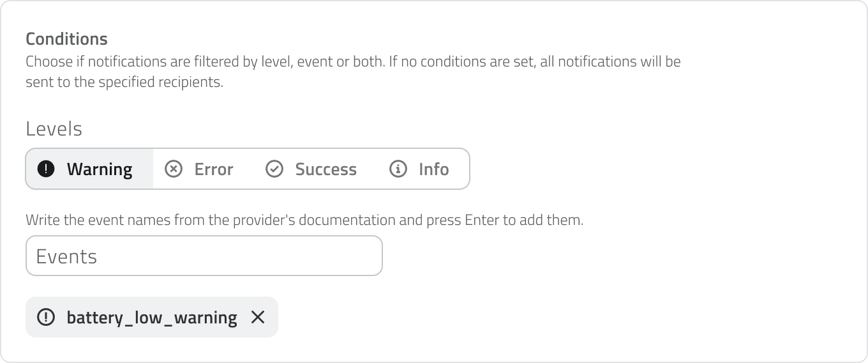This screenshot has height=363, width=868.
Task: Click the Levels label above the selector
Action: [x=54, y=129]
